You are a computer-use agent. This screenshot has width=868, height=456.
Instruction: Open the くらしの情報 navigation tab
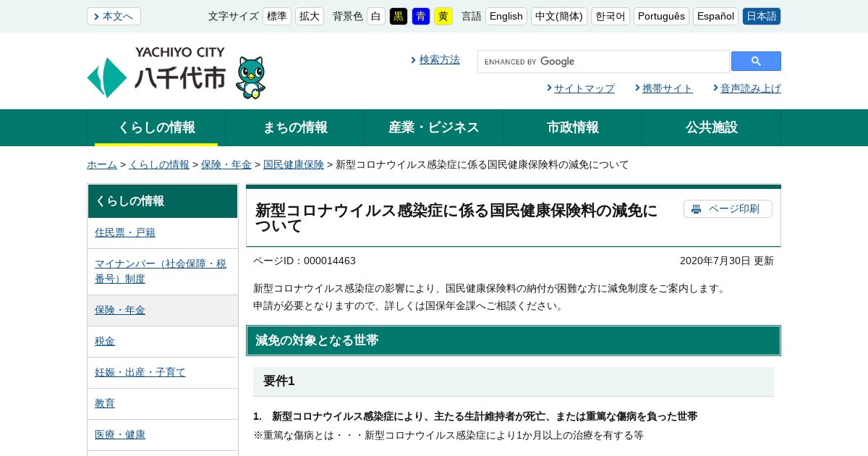pyautogui.click(x=156, y=127)
